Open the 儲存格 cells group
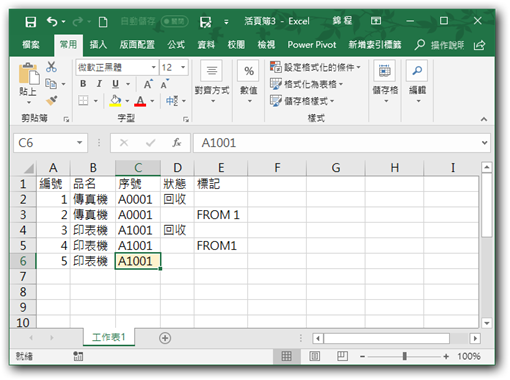Image resolution: width=510 pixels, height=380 pixels. [385, 82]
